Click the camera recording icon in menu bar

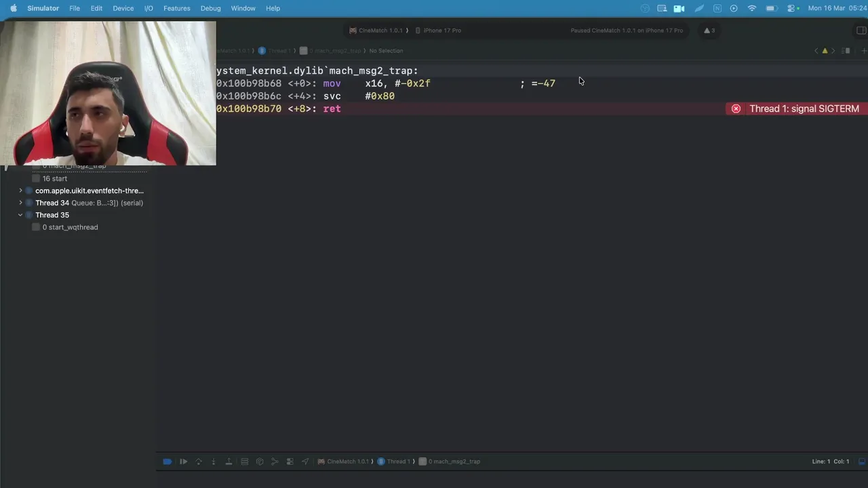679,8
